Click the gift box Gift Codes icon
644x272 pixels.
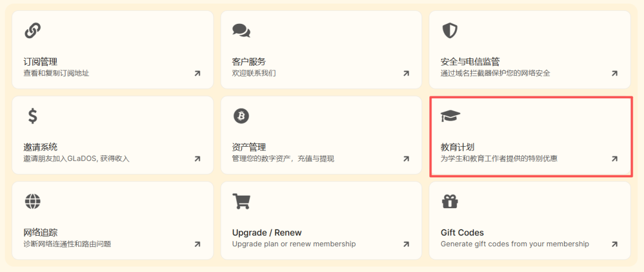point(450,202)
